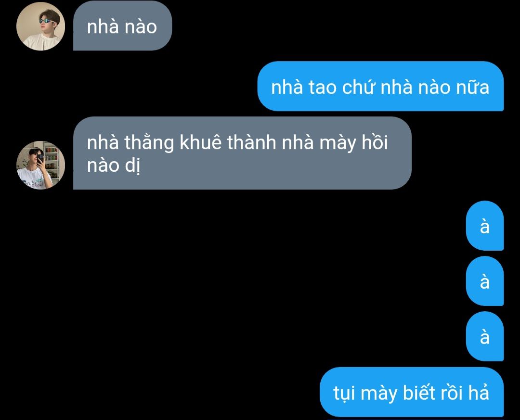Click the word "thằng" in gray message
Image resolution: width=520 pixels, height=420 pixels.
click(149, 143)
